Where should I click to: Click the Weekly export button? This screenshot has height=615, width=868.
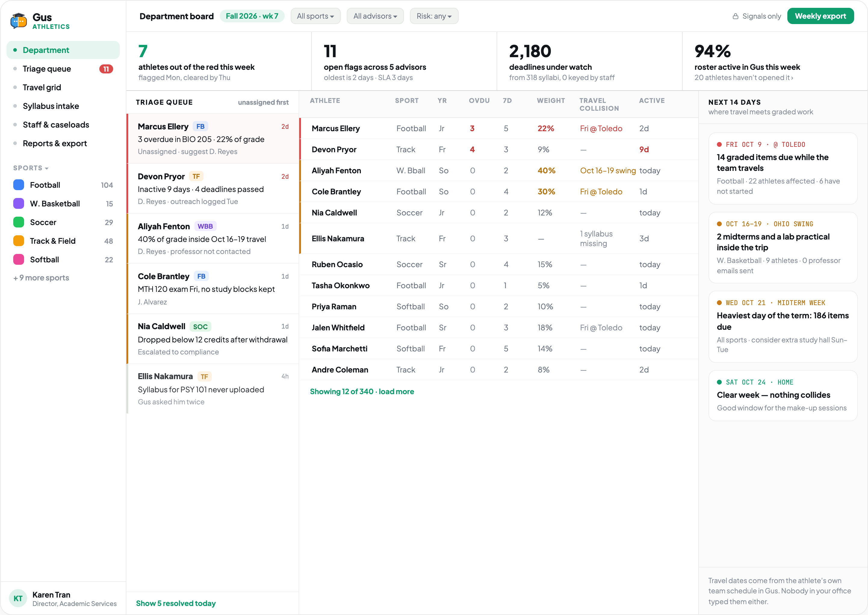tap(820, 16)
